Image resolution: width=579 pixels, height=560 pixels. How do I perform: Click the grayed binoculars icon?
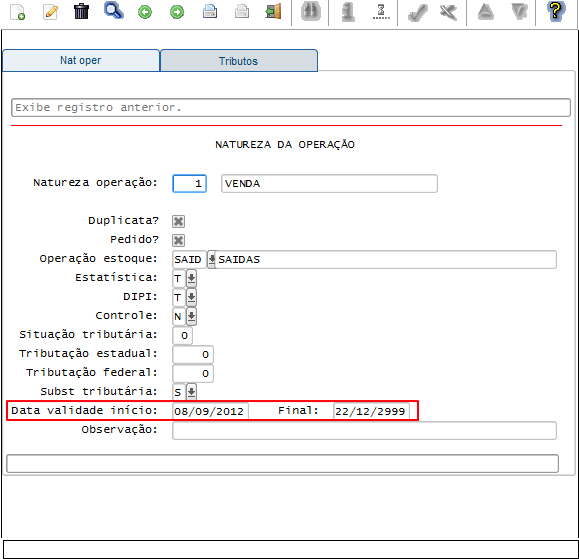click(x=311, y=11)
